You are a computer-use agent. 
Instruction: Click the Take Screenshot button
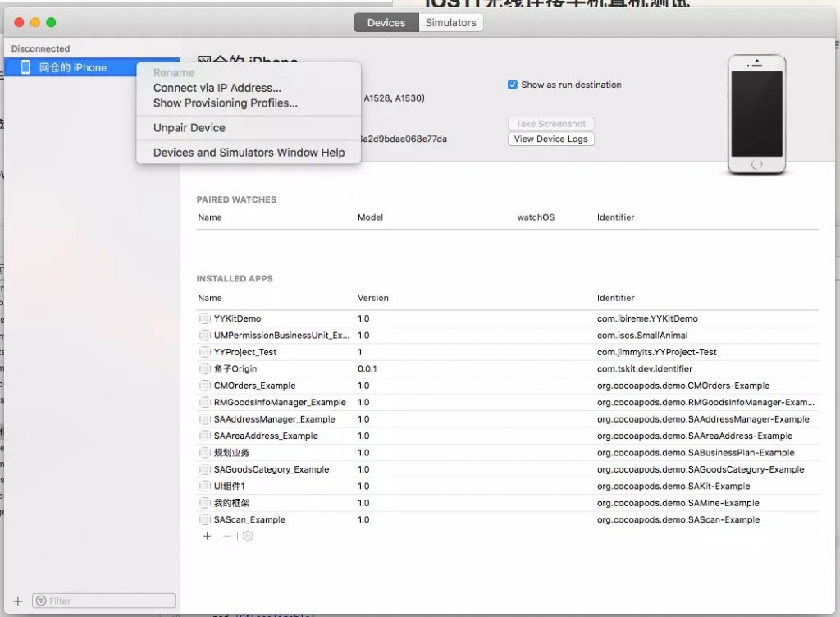tap(550, 124)
